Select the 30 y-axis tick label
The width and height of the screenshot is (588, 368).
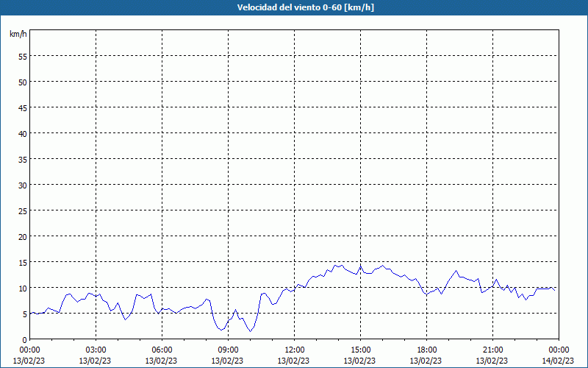coord(23,185)
